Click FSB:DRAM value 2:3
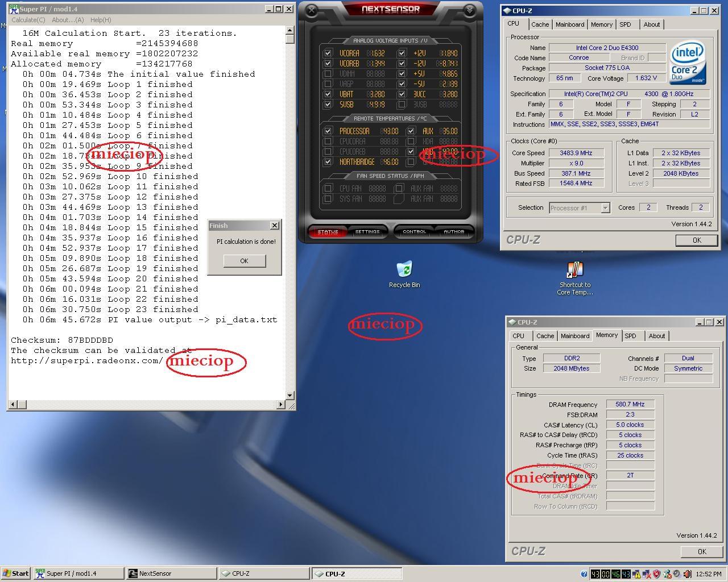 tap(630, 414)
